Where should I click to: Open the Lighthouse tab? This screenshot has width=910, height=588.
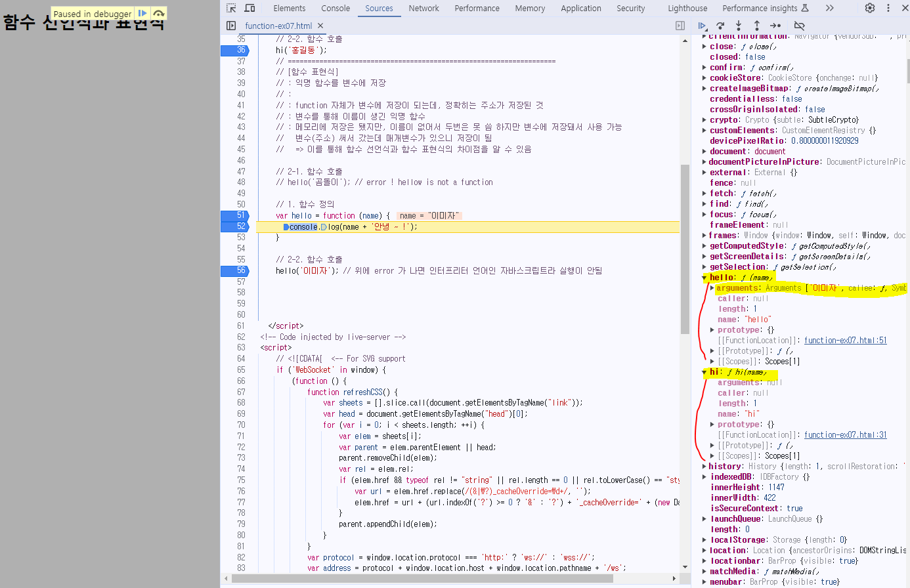[687, 9]
